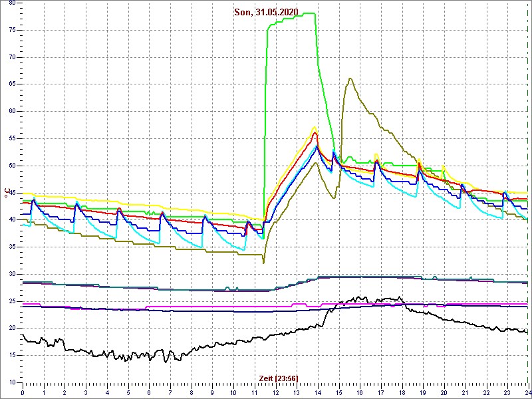Click the date title Son, 31.05.2020
Screen dimensions: 532x399
pos(266,13)
